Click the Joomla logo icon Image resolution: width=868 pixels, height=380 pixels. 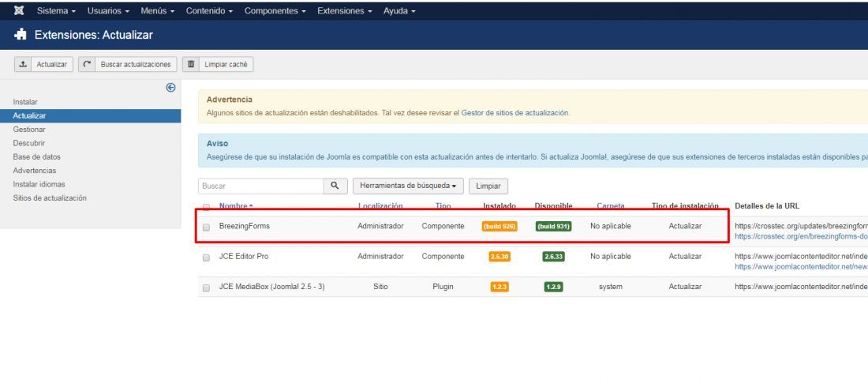pos(19,10)
